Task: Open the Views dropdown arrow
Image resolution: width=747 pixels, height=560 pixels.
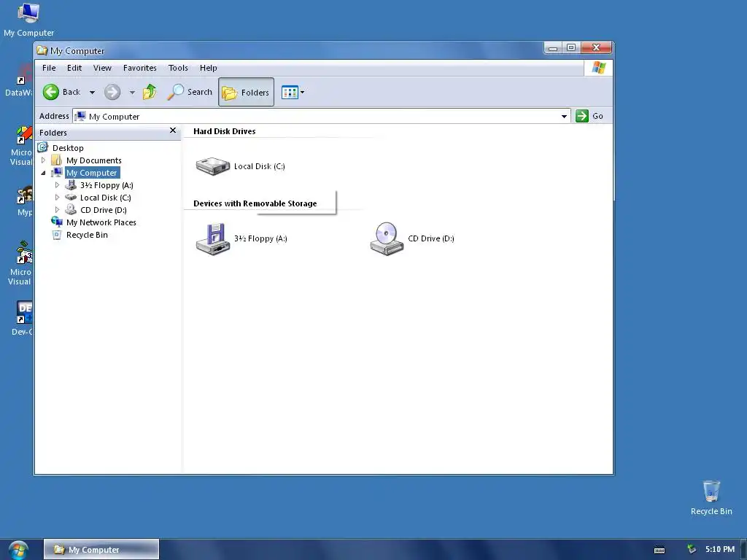Action: (302, 92)
